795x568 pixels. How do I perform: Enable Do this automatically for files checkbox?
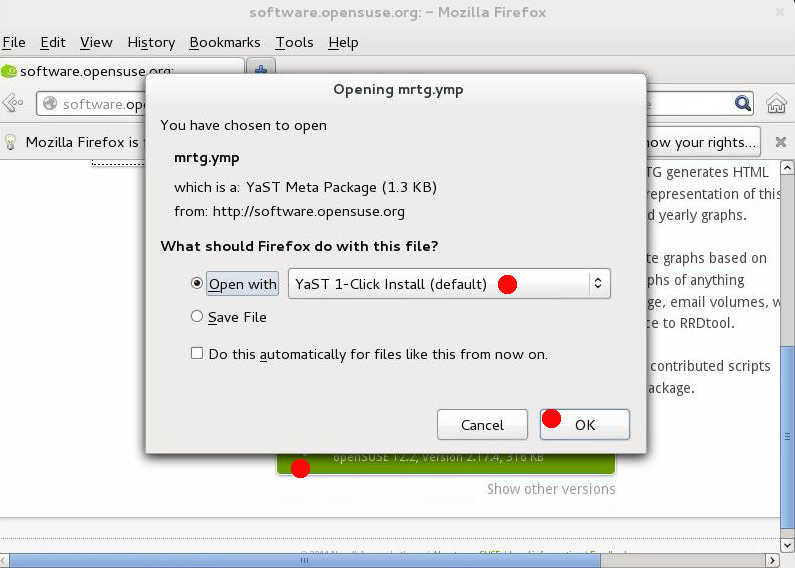197,353
